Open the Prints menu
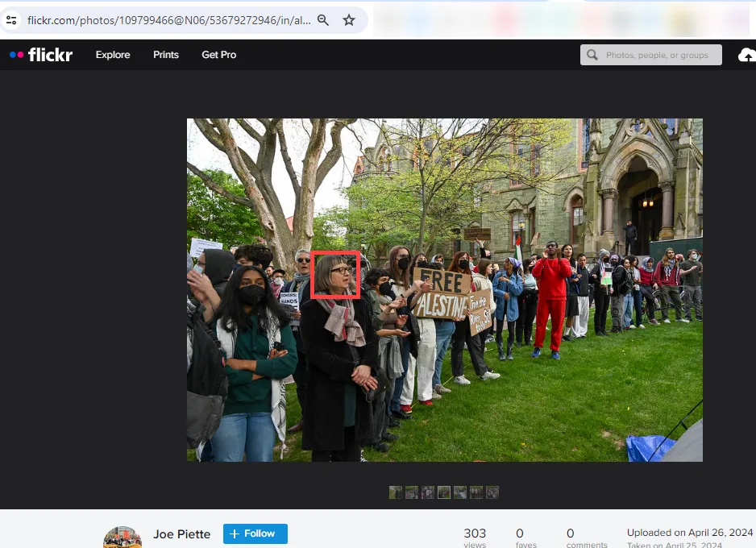 coord(166,55)
